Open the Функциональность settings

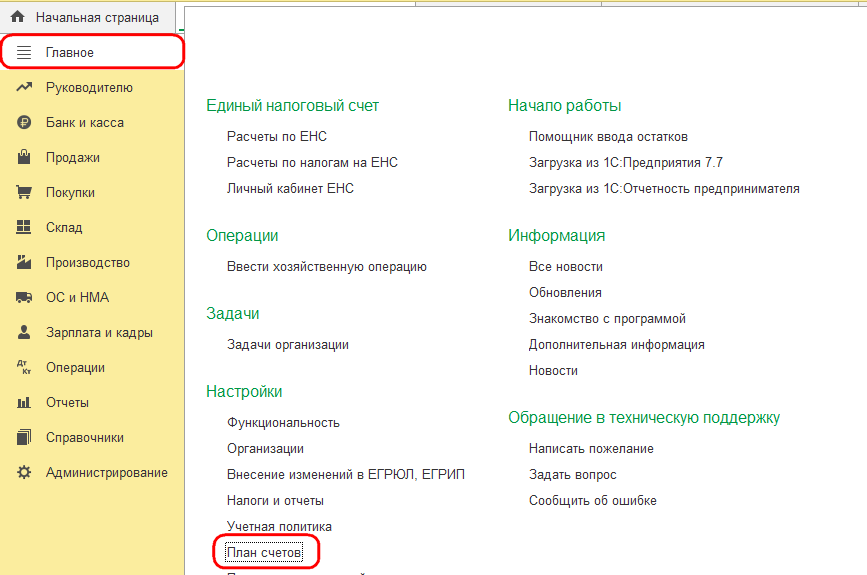pyautogui.click(x=283, y=423)
